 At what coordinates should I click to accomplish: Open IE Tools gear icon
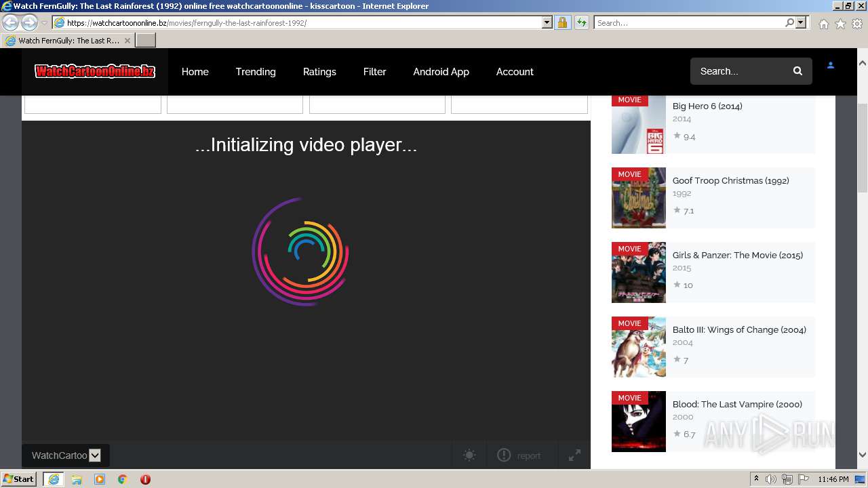click(857, 24)
